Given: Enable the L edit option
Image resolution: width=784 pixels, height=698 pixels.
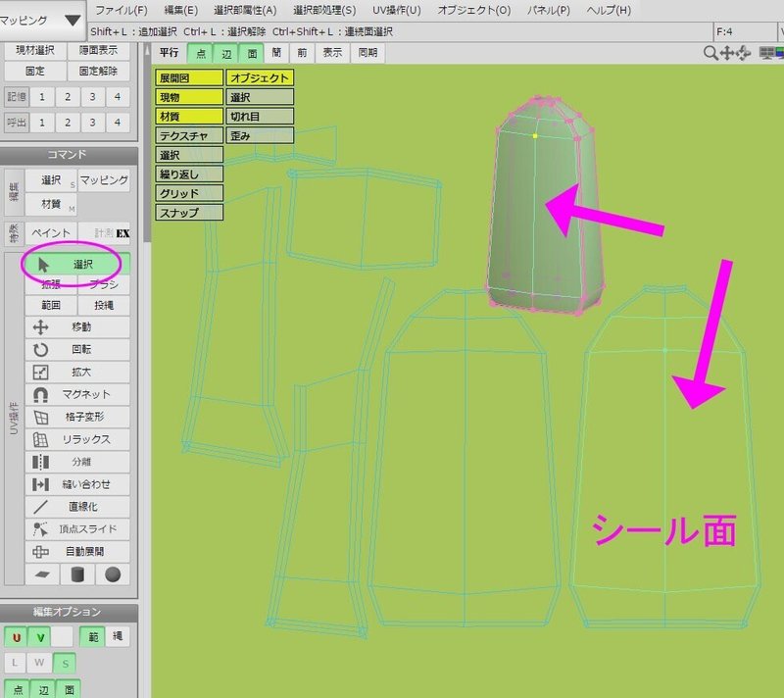Looking at the screenshot, I should pos(15,663).
